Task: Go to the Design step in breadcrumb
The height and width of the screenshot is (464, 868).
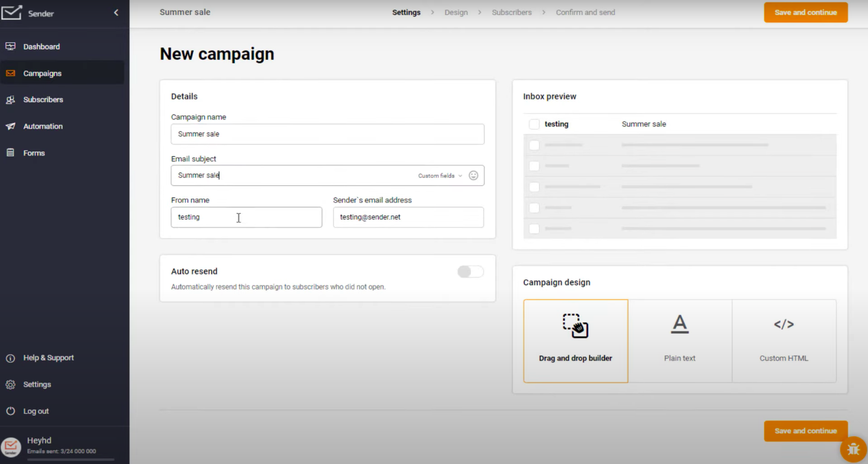Action: point(455,12)
